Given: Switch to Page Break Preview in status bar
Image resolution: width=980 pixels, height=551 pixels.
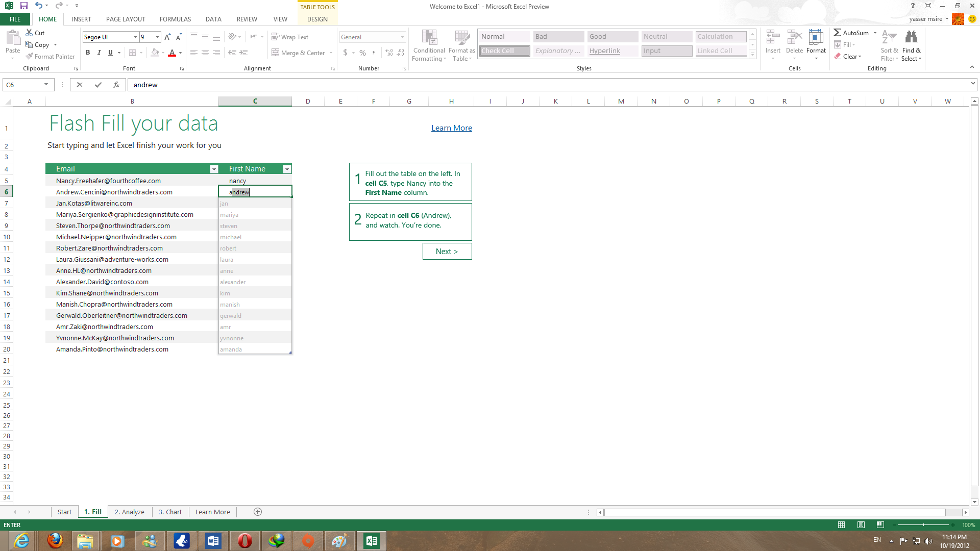Looking at the screenshot, I should 880,525.
